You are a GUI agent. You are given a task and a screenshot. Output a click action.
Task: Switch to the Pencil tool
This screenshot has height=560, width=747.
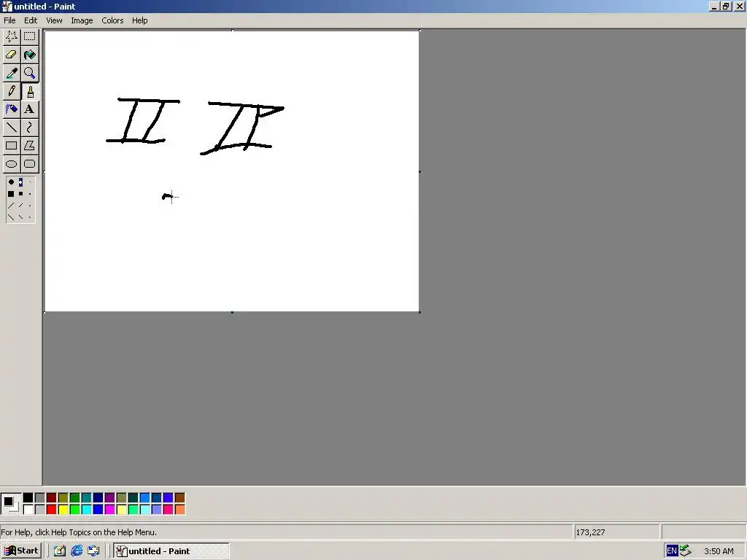click(12, 91)
